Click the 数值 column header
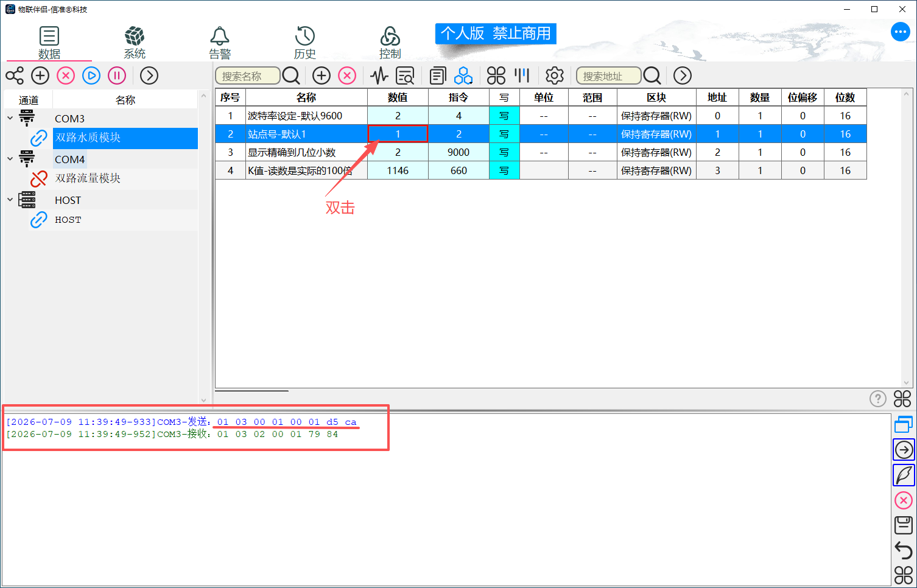This screenshot has width=917, height=588. pyautogui.click(x=398, y=97)
